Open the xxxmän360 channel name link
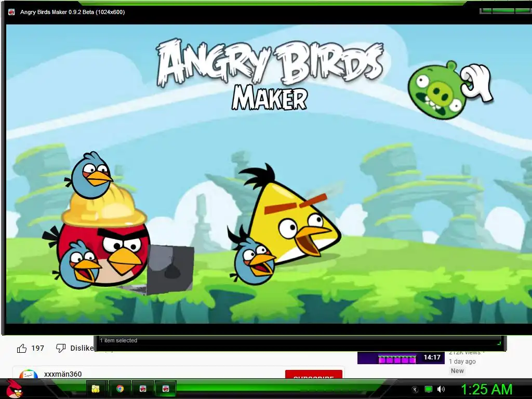This screenshot has height=399, width=532. (x=63, y=374)
